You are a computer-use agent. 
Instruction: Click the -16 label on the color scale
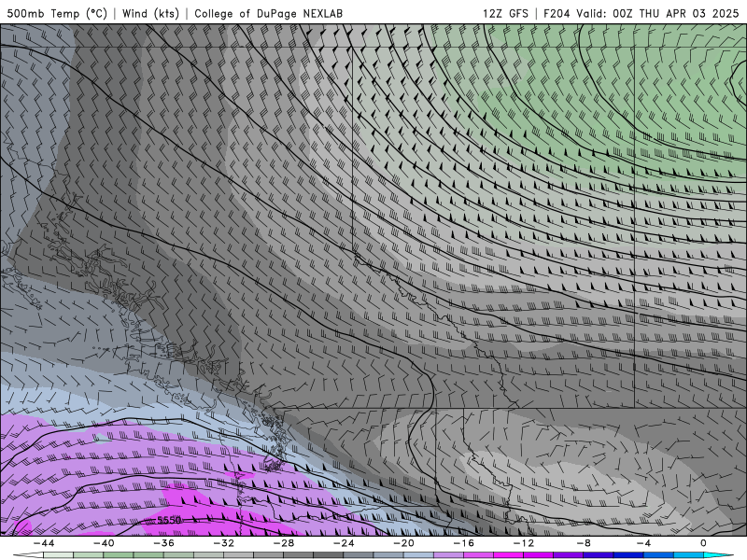click(x=464, y=543)
